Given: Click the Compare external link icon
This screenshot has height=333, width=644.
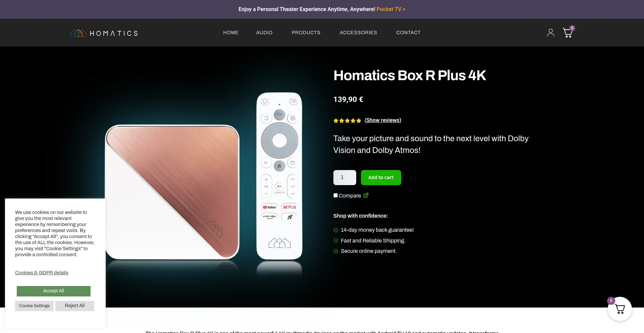Looking at the screenshot, I should (x=366, y=195).
